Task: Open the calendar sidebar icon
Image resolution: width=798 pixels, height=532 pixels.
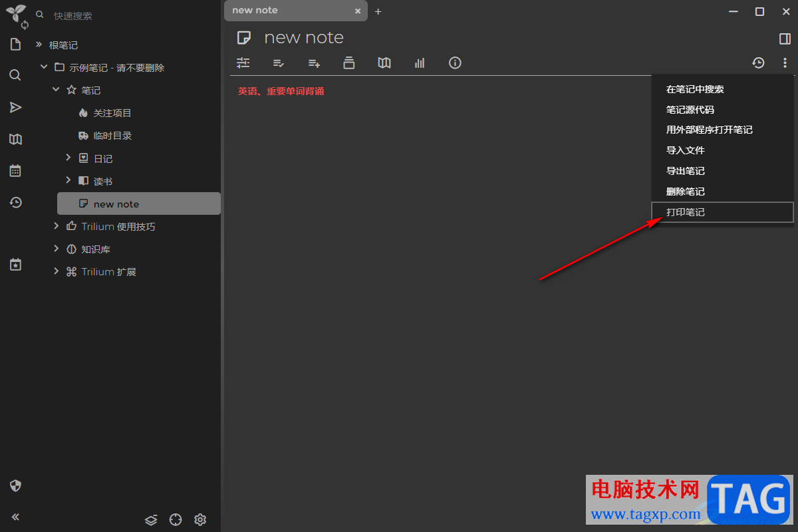Action: (x=15, y=171)
